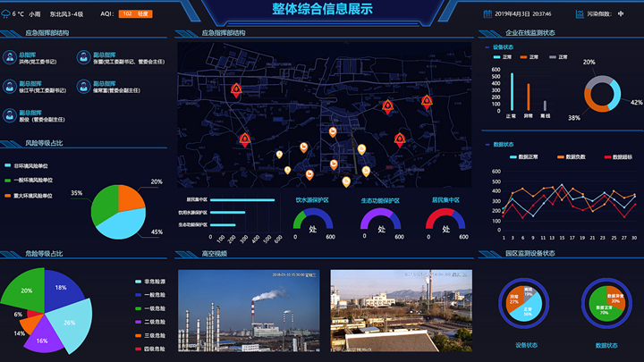Select the lowest red fire marker on the left of map
The image size is (644, 362).
point(245,139)
